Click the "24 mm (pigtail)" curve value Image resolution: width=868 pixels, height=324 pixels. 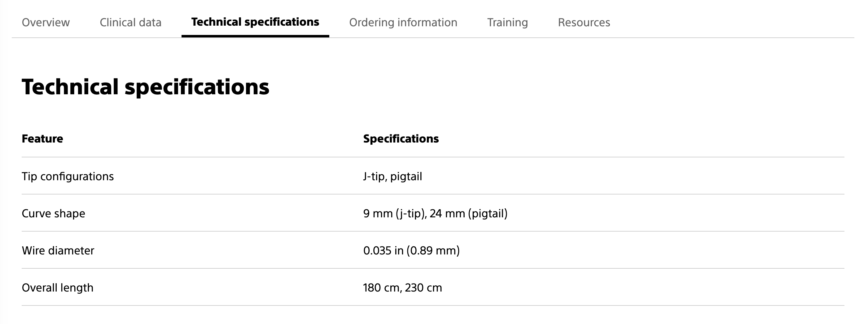pos(468,213)
